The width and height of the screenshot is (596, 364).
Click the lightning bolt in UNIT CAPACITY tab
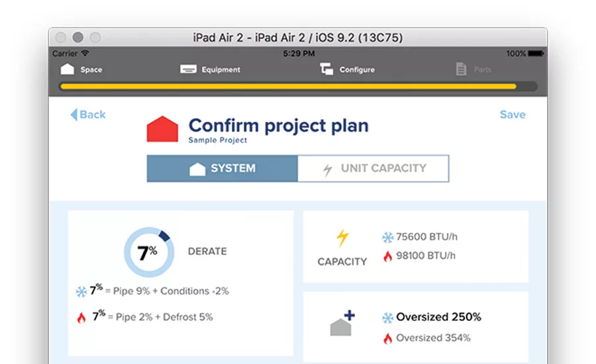pyautogui.click(x=327, y=170)
